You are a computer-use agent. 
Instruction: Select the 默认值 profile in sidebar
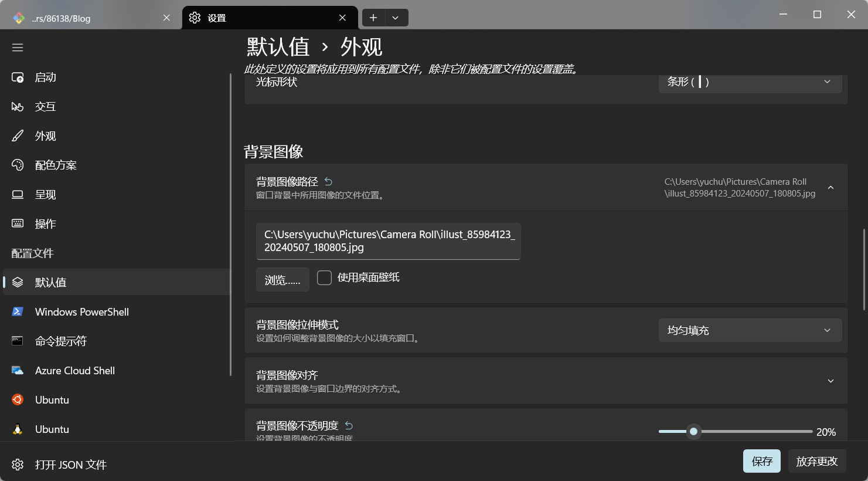tap(117, 283)
